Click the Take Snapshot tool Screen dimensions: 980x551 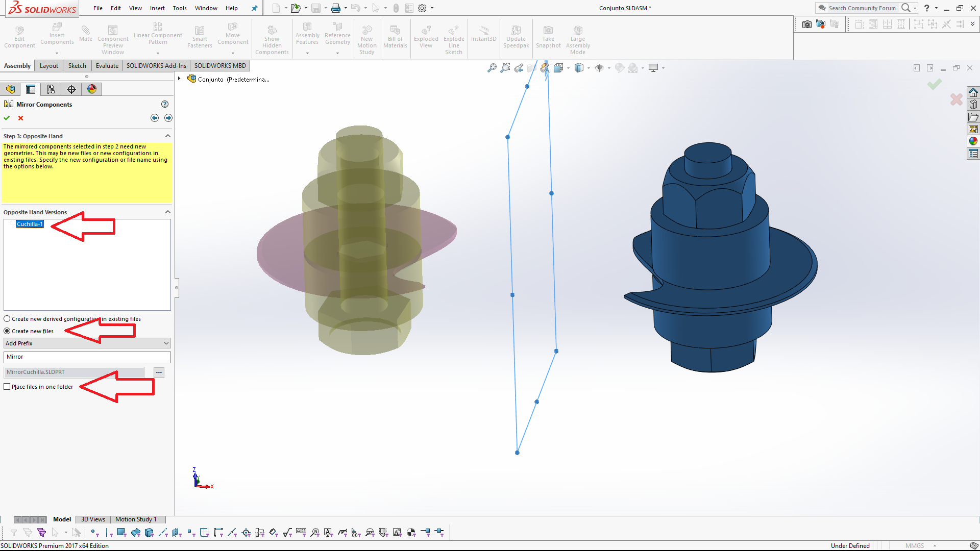tap(548, 36)
